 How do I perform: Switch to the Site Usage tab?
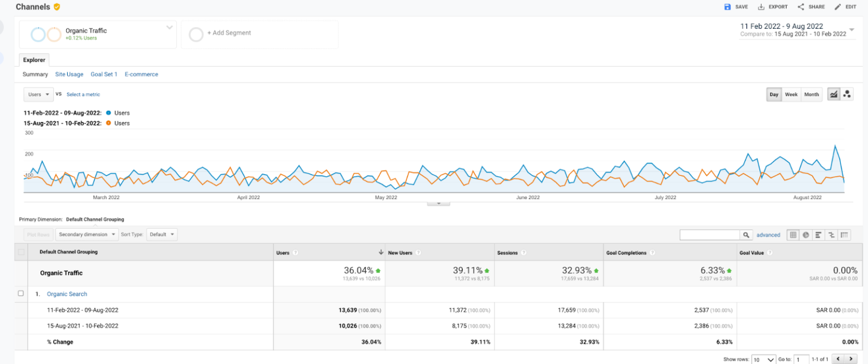[69, 74]
